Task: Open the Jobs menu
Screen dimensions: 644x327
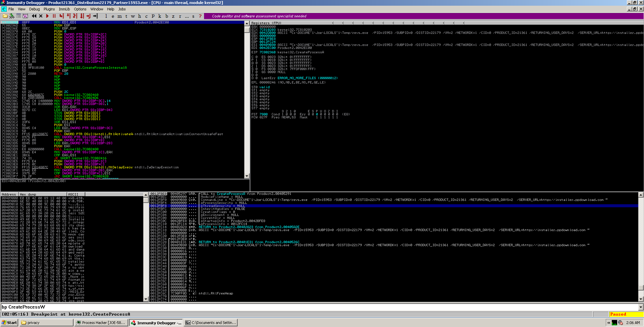Action: tap(122, 9)
